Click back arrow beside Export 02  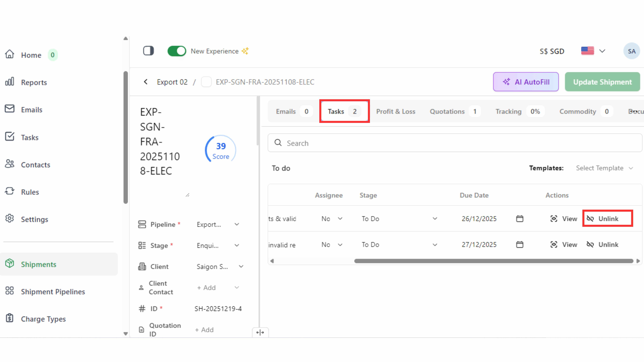[146, 82]
